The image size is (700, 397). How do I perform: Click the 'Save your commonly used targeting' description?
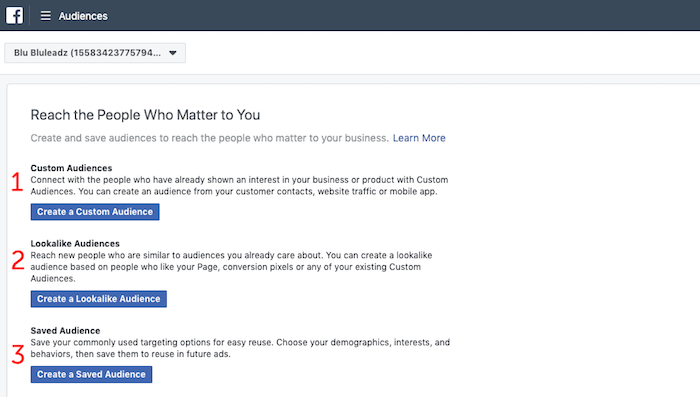coord(240,348)
